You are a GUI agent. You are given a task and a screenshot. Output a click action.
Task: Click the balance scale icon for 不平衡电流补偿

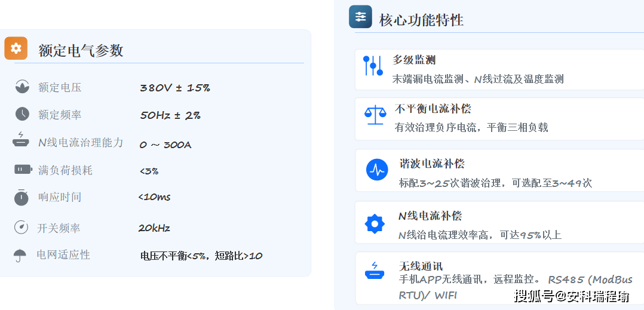pos(375,114)
